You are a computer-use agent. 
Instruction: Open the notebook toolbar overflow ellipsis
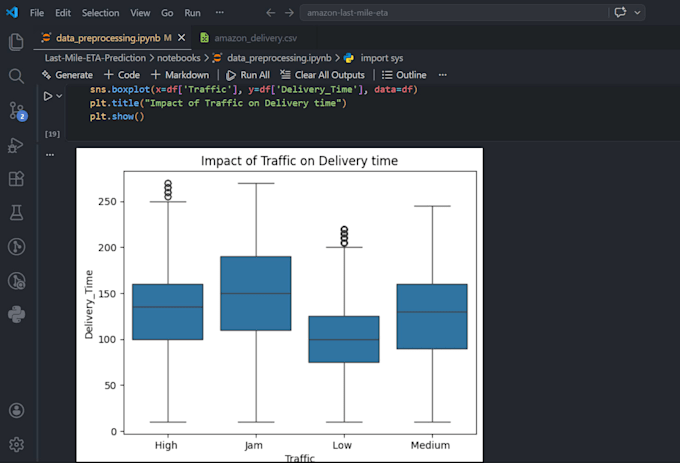[442, 75]
